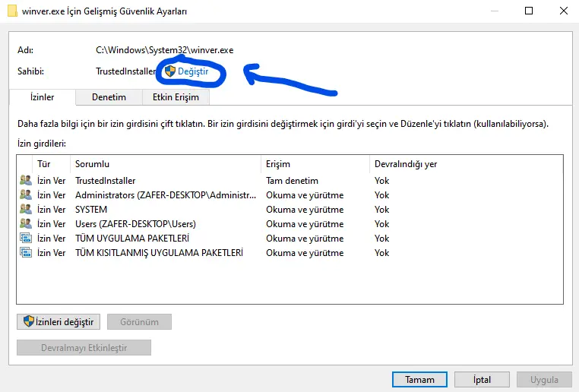Viewport: 579px width, 392px height.
Task: Sort by the Erişim column header
Action: (x=315, y=164)
